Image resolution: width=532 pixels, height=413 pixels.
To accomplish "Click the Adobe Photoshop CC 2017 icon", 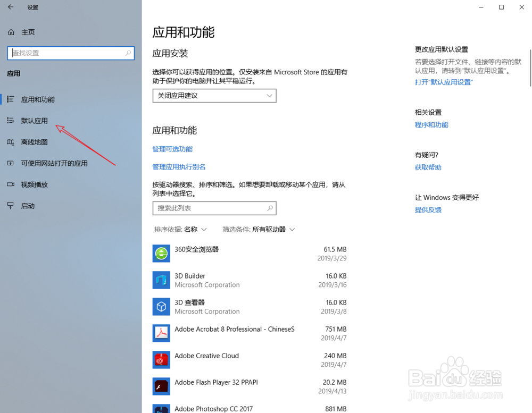I will 161,409.
